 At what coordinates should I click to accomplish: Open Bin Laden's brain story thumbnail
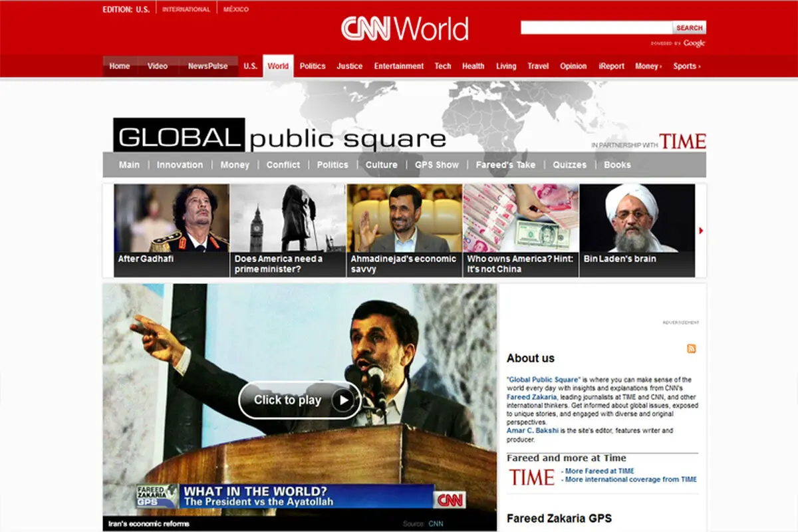point(637,230)
